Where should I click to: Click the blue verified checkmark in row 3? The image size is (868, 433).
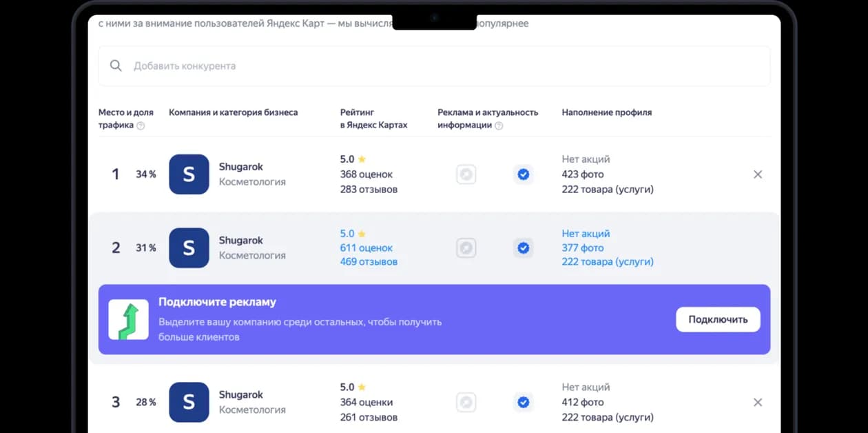pyautogui.click(x=524, y=402)
